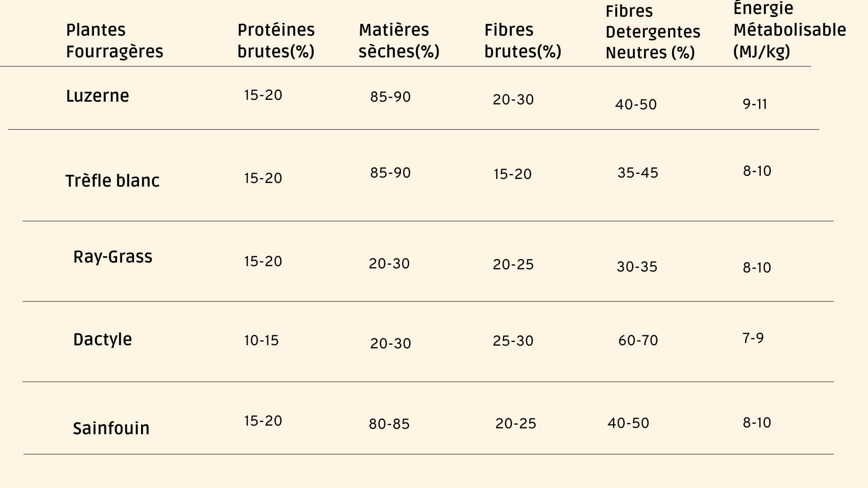Select the Ray-Grass row label
Viewport: 868px width, 488px height.
(113, 257)
